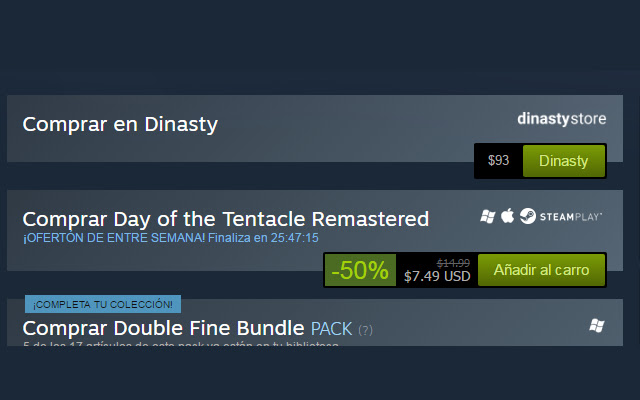The height and width of the screenshot is (400, 640).
Task: Click the Comprar Double Fine Bundle title
Action: (x=163, y=328)
